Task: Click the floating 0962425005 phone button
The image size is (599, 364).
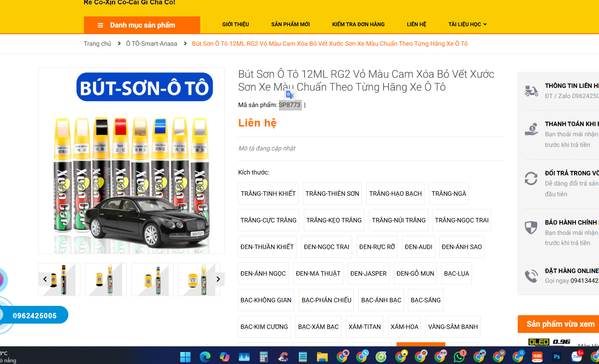Action: click(x=35, y=316)
